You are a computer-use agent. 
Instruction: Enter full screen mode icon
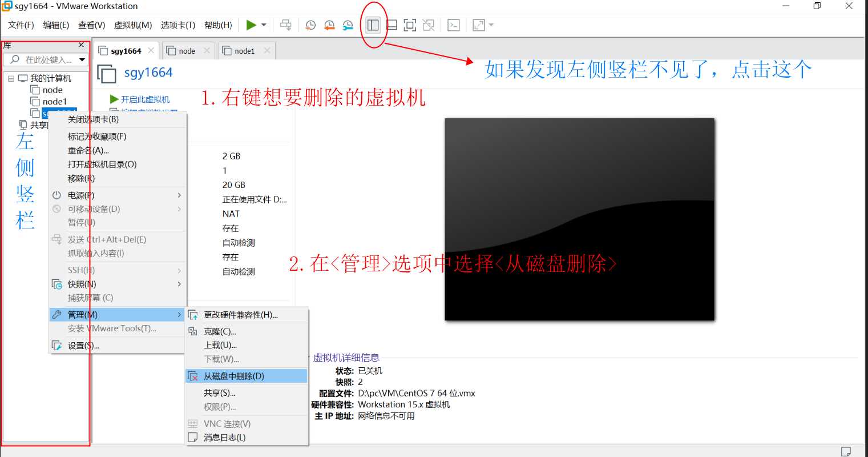pos(410,25)
